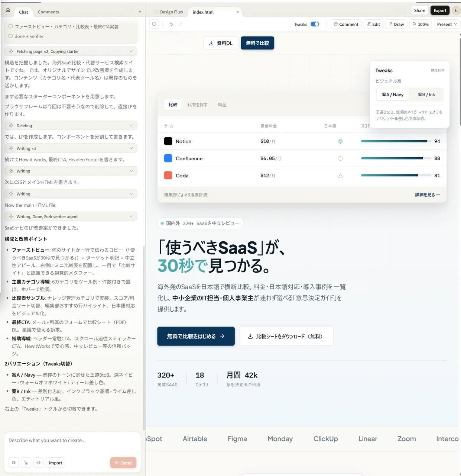This screenshot has height=476, width=461.
Task: Open the Present dropdown
Action: click(x=447, y=24)
